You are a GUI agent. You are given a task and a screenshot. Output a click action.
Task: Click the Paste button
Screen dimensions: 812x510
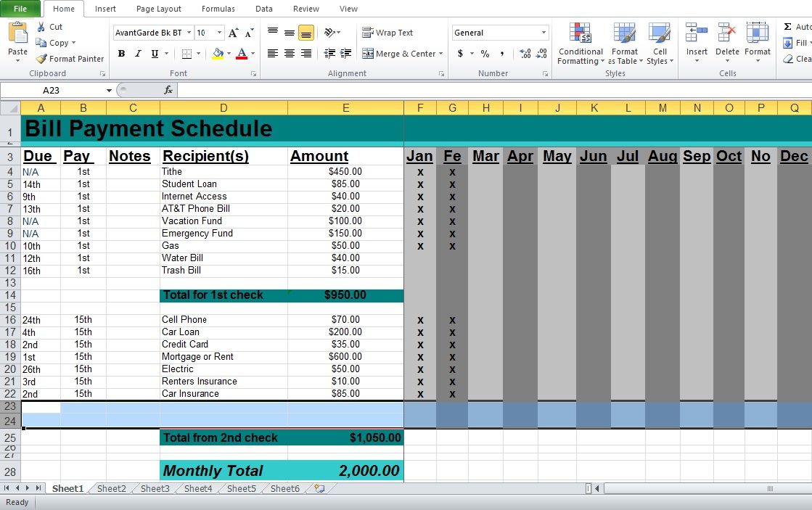(17, 40)
